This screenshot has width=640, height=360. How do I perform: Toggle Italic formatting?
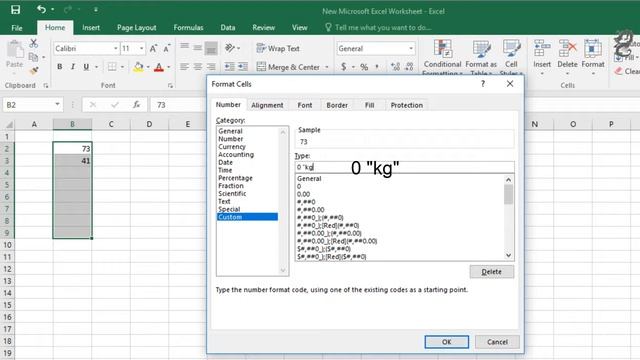click(73, 67)
